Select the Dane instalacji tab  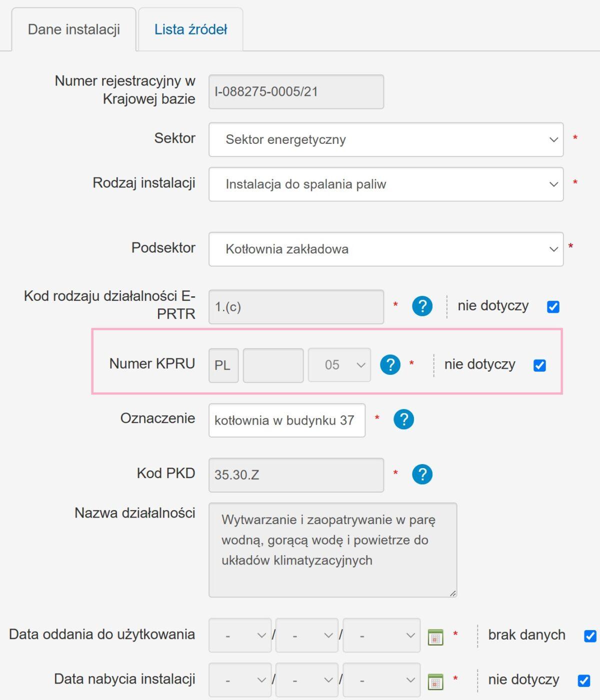(74, 29)
